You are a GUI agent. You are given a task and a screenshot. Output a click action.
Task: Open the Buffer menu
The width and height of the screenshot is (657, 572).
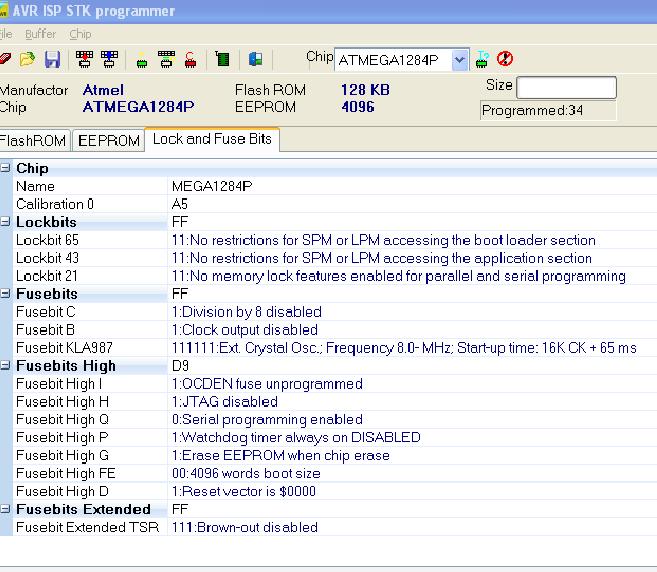pyautogui.click(x=41, y=34)
